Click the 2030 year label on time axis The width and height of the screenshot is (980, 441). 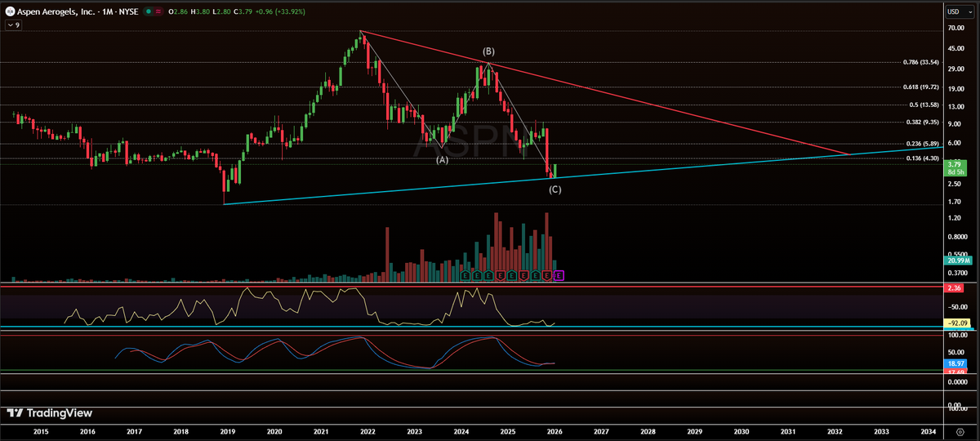tap(742, 430)
